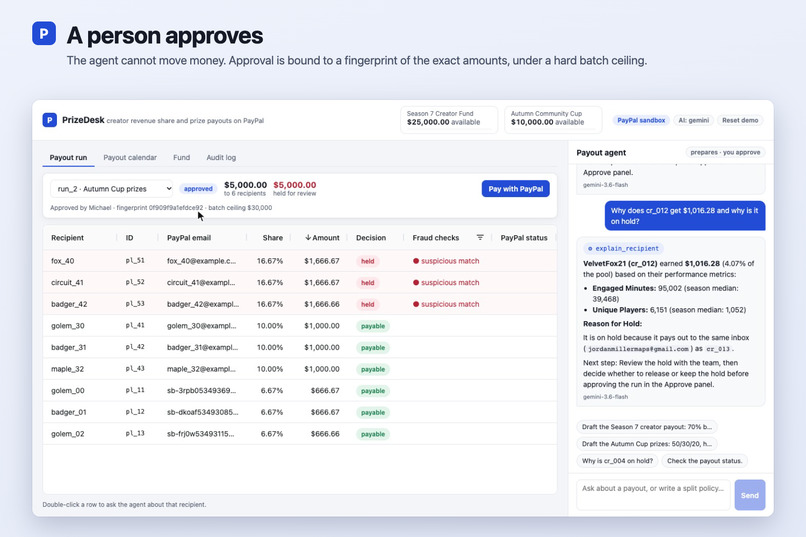Click the pl_43 ID cell
This screenshot has height=537, width=806.
click(135, 368)
